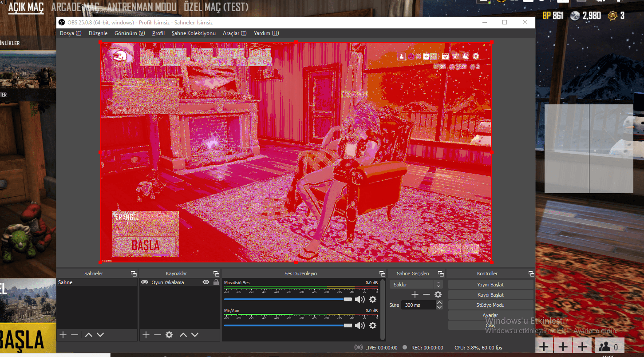Open Masaüstü Ses audio settings gear

[x=373, y=300]
